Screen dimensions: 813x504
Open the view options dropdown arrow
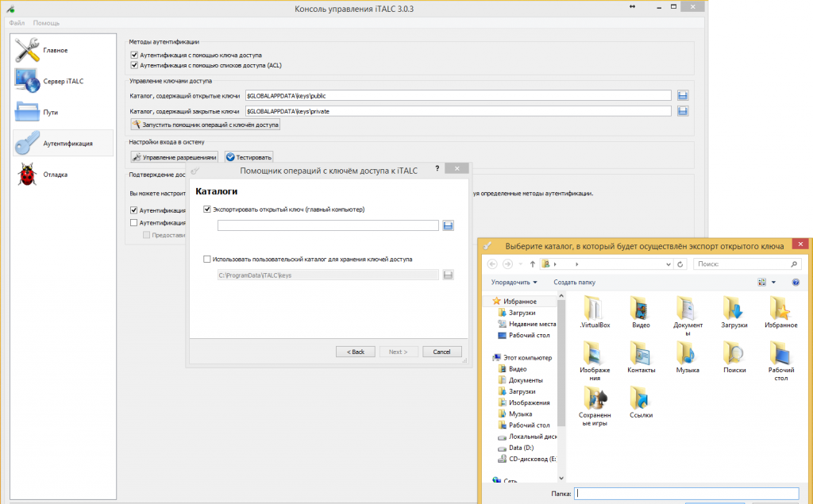[x=773, y=282]
